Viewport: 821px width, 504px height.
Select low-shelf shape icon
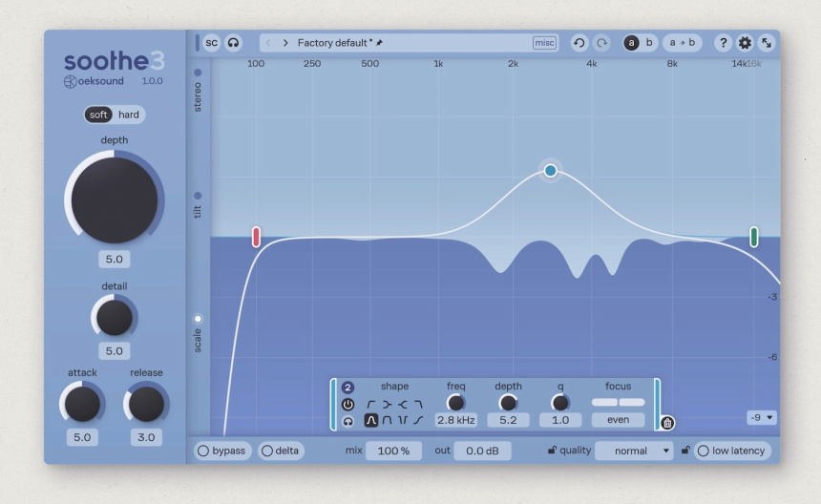387,404
